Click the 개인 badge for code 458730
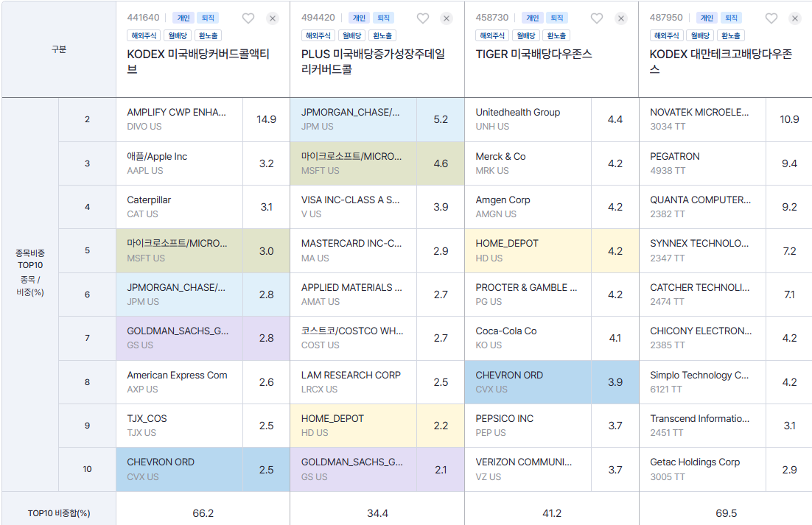Screen dimensions: 812x525 pos(532,18)
